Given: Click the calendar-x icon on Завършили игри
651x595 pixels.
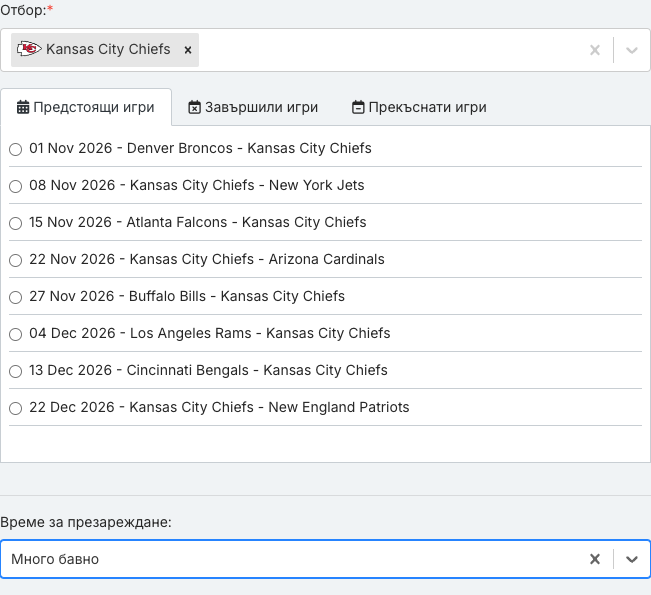Looking at the screenshot, I should pos(194,107).
